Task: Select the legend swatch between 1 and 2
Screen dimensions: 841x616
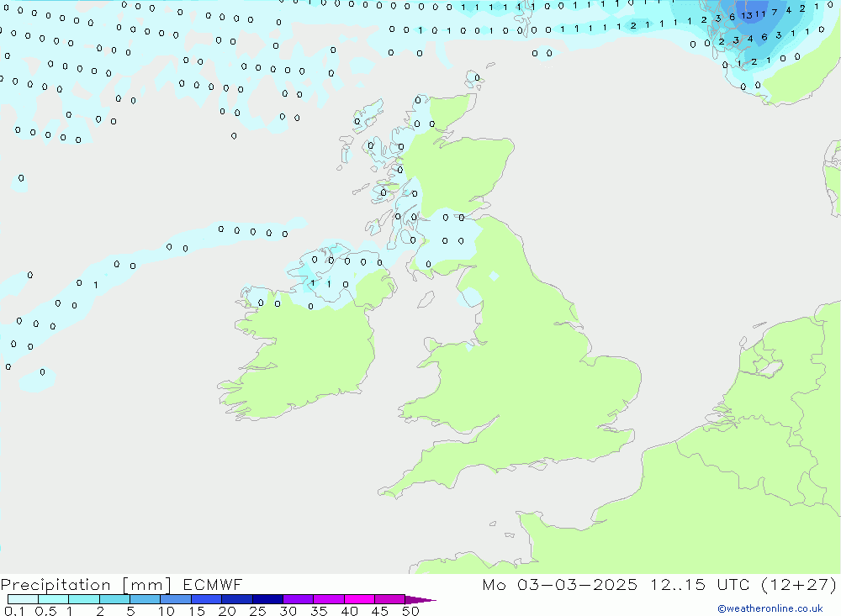Action: point(84,599)
